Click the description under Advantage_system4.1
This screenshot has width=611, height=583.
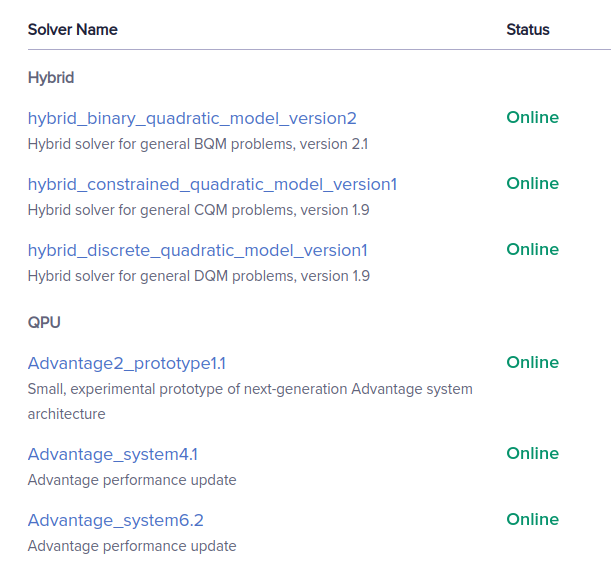132,480
